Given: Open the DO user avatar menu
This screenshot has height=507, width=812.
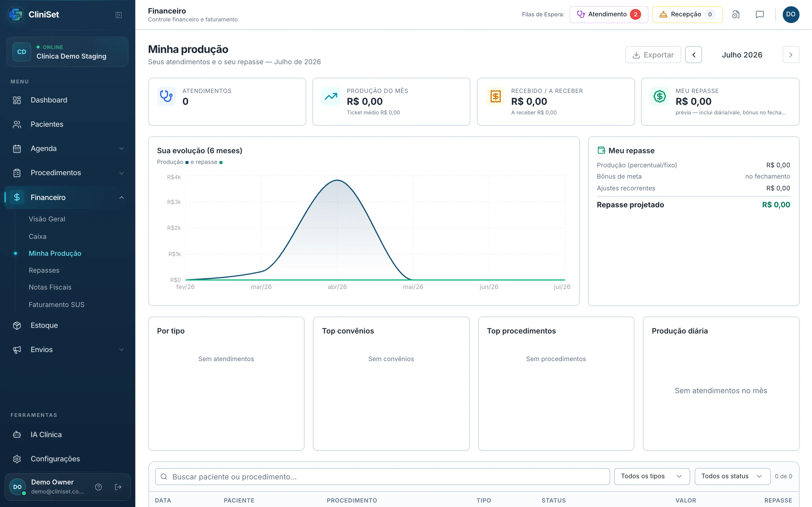Looking at the screenshot, I should point(791,14).
